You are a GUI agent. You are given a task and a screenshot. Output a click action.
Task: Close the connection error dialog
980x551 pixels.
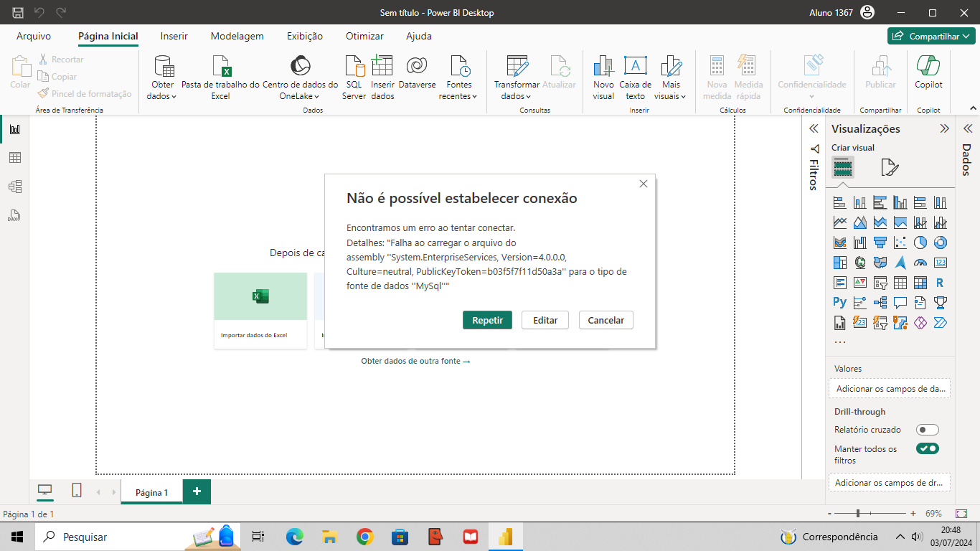(644, 184)
